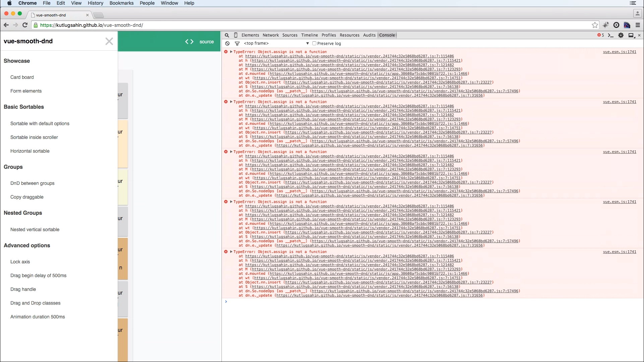
Task: Close the vue-smooth-dnd browser tab
Action: click(x=87, y=15)
